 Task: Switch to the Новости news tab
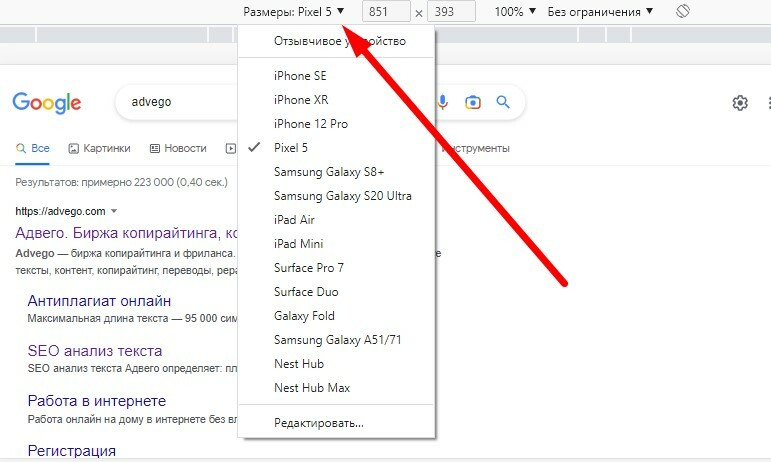coord(178,148)
